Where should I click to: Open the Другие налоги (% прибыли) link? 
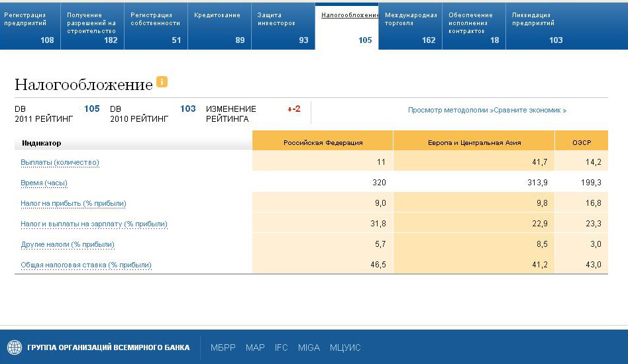(x=68, y=244)
